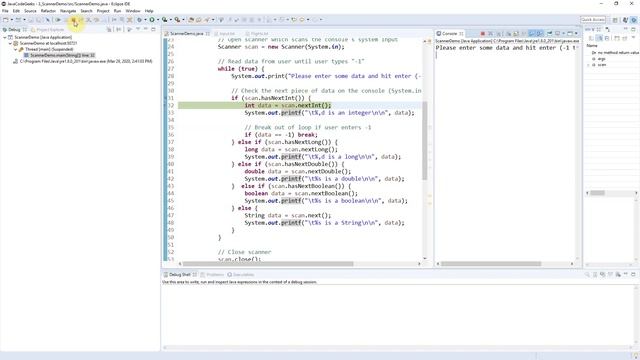This screenshot has height=360, width=640.
Task: Click the Open Console icon
Action: coord(570,33)
